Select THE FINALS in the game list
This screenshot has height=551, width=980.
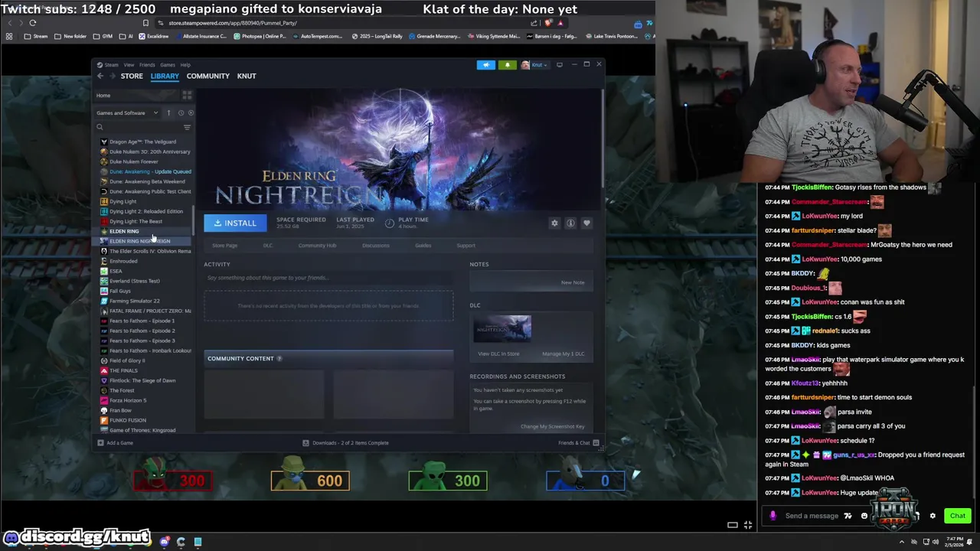click(123, 370)
